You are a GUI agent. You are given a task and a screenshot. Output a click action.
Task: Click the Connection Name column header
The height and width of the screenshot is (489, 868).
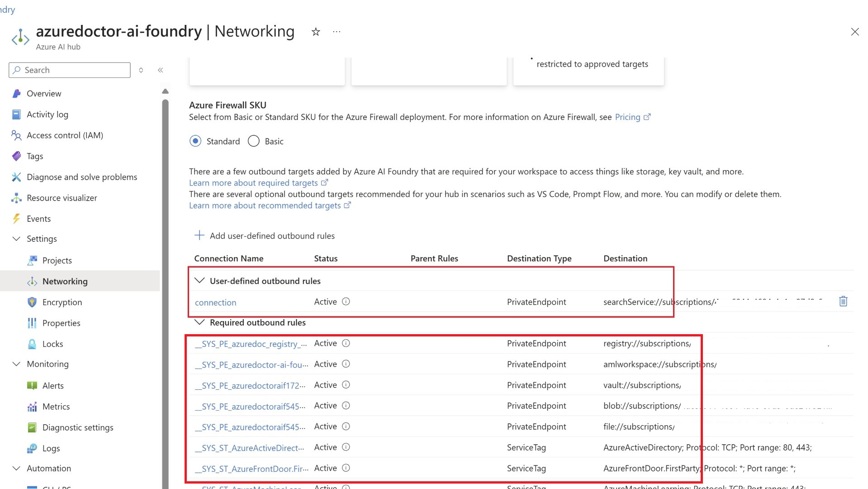click(x=229, y=259)
